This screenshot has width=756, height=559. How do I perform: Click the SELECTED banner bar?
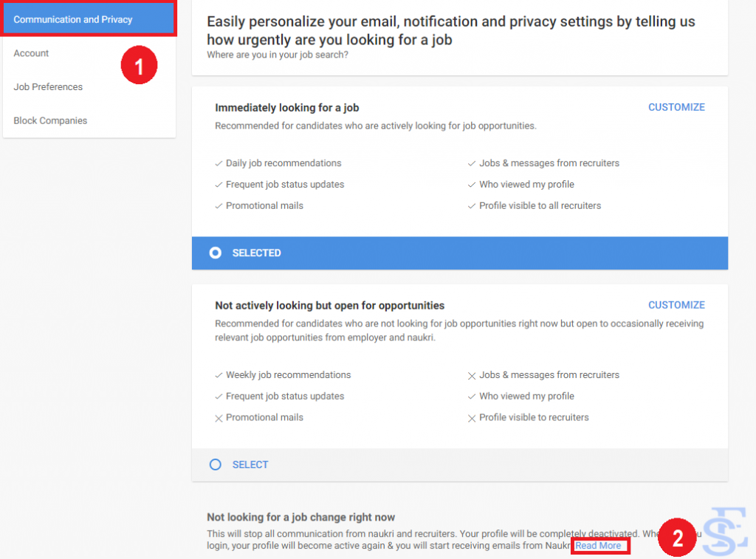pyautogui.click(x=459, y=253)
